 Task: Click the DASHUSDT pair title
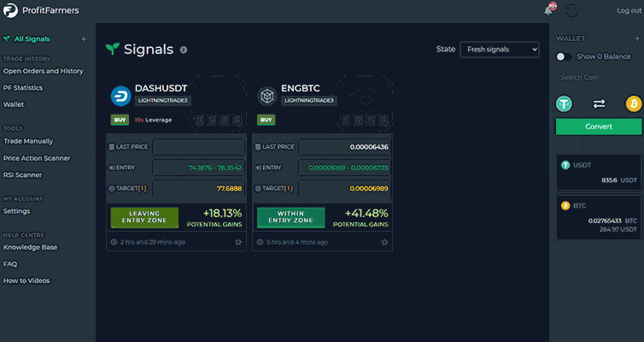coord(161,88)
